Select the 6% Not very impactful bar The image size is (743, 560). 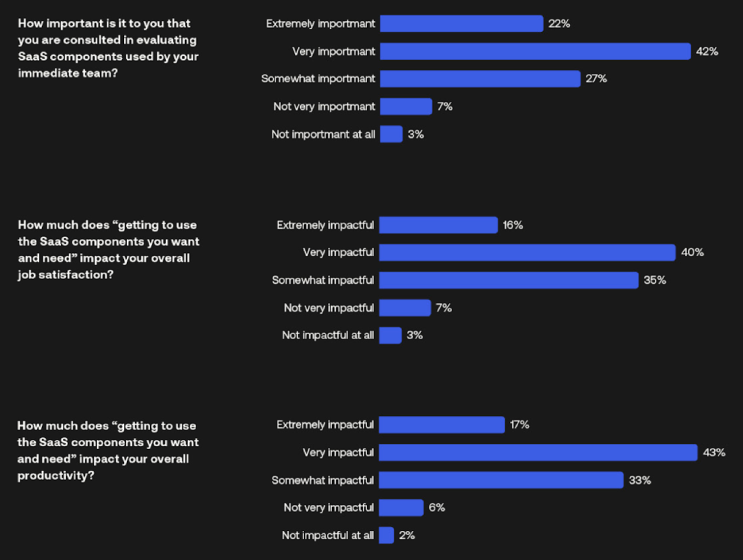coord(401,508)
